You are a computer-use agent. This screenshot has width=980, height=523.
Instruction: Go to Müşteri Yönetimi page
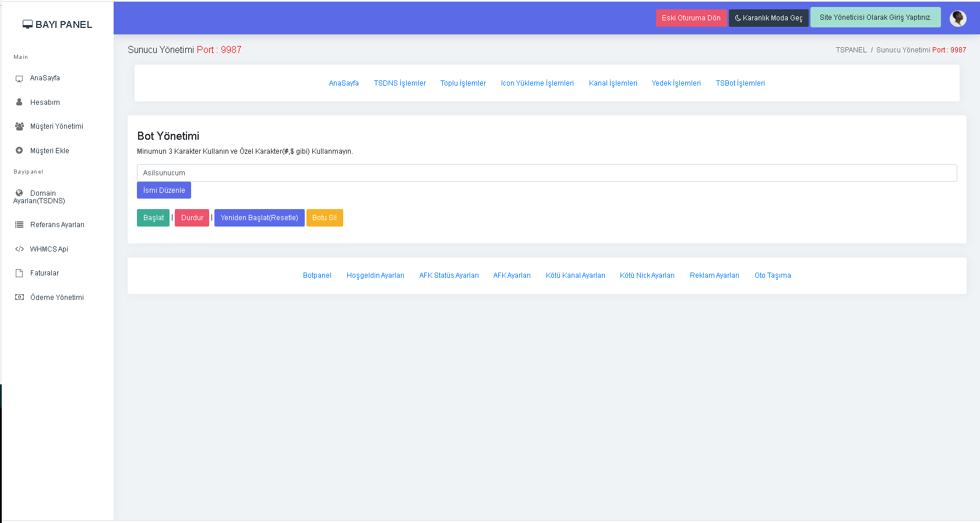[57, 126]
